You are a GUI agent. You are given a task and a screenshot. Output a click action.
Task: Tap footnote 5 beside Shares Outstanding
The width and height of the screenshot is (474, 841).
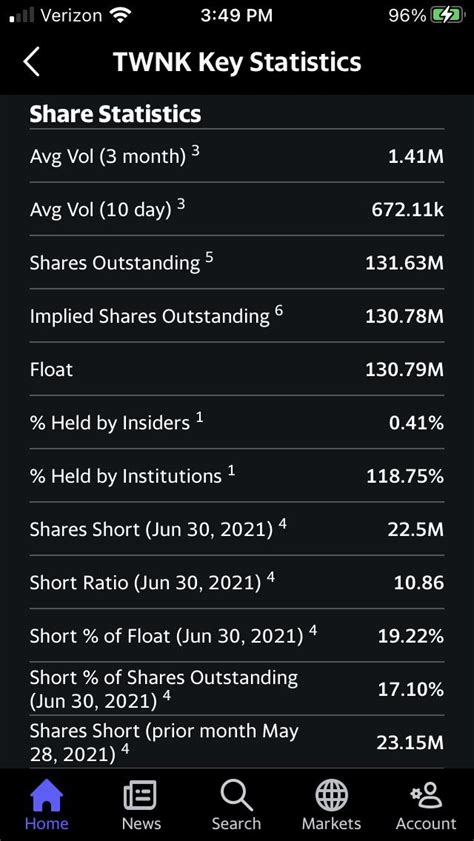click(x=209, y=259)
